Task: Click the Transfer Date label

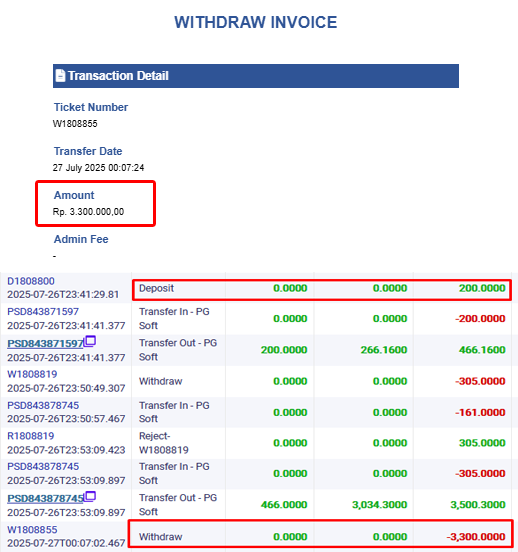Action: [88, 151]
